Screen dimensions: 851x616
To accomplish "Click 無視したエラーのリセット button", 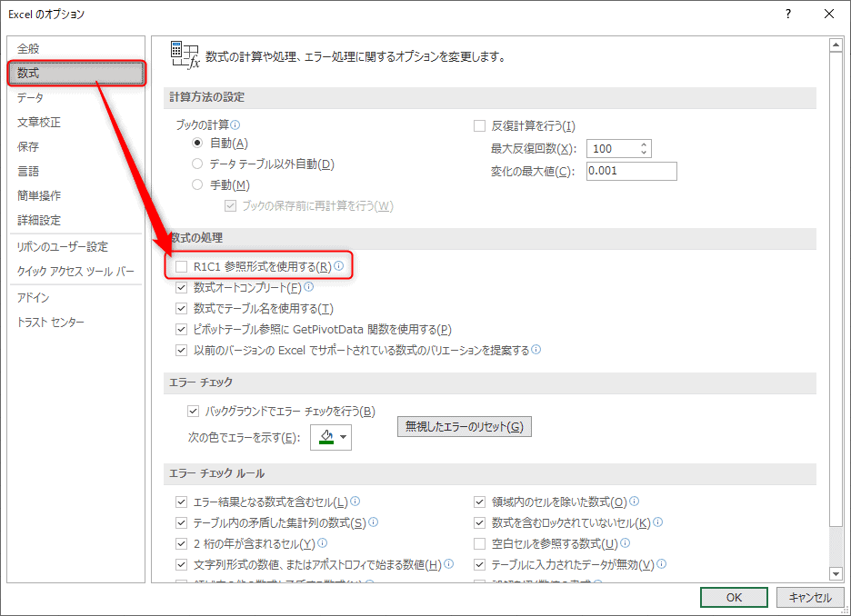I will 464,427.
